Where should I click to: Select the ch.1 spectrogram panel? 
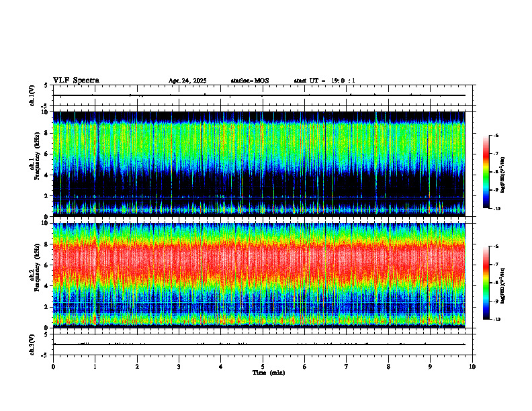point(259,164)
